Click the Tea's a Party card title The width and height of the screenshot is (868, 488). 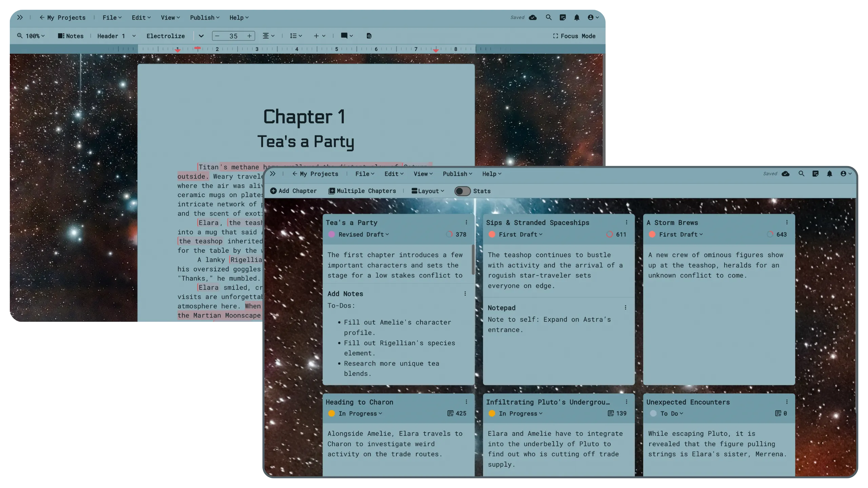point(352,223)
